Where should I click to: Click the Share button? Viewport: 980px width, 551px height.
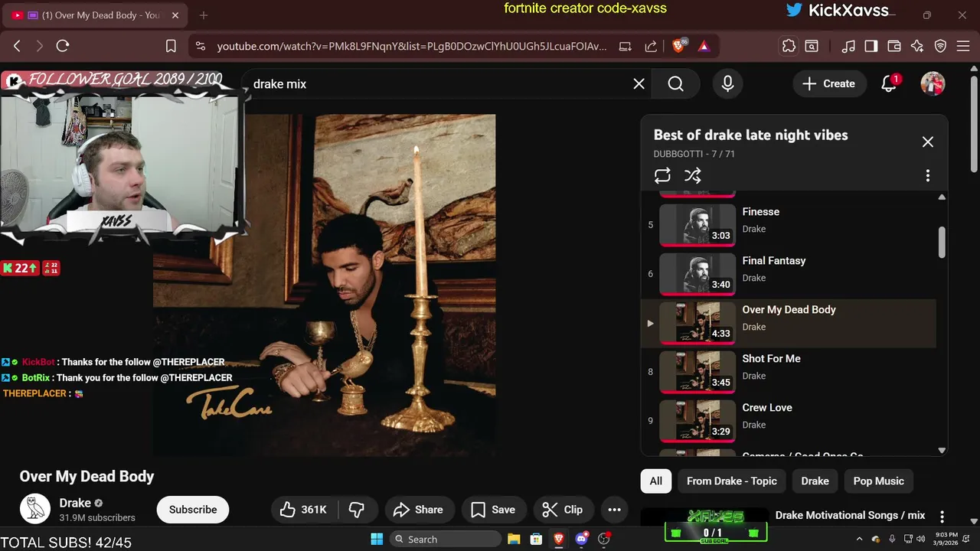(418, 510)
